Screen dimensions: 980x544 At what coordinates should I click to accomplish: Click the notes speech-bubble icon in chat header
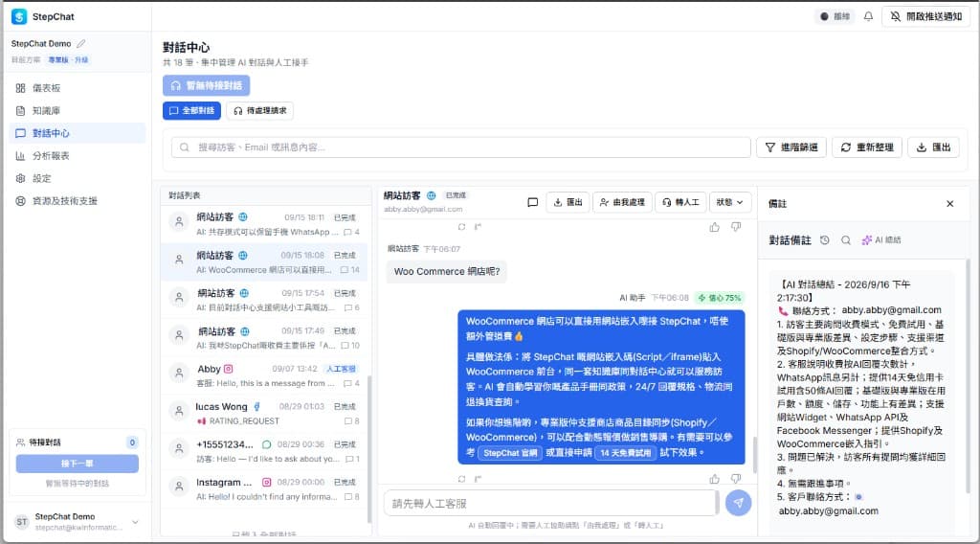[x=532, y=202]
